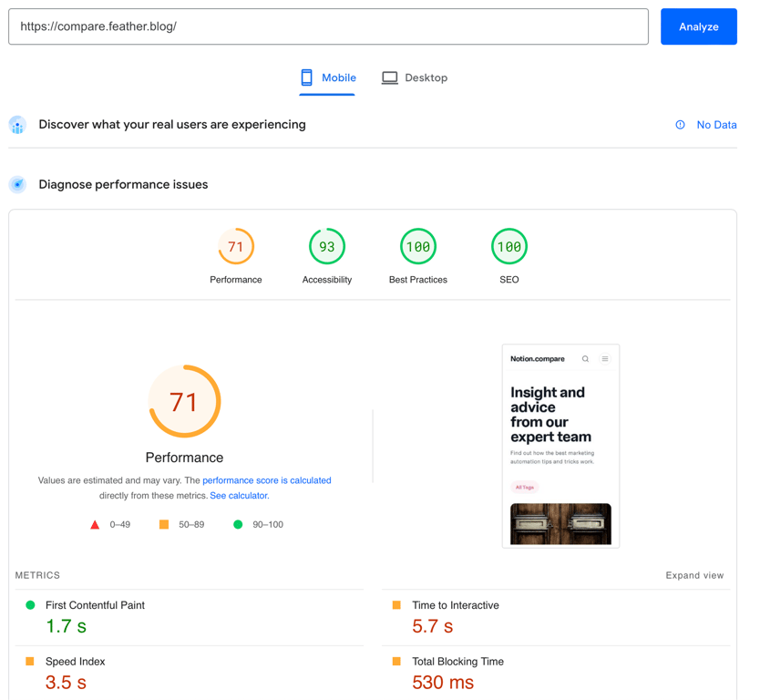Click the Time to Interactive label

click(x=456, y=605)
